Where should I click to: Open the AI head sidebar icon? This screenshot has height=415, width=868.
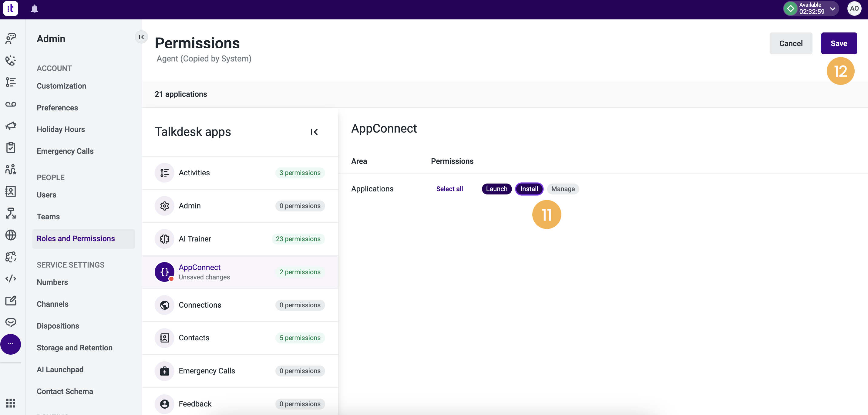pyautogui.click(x=11, y=257)
